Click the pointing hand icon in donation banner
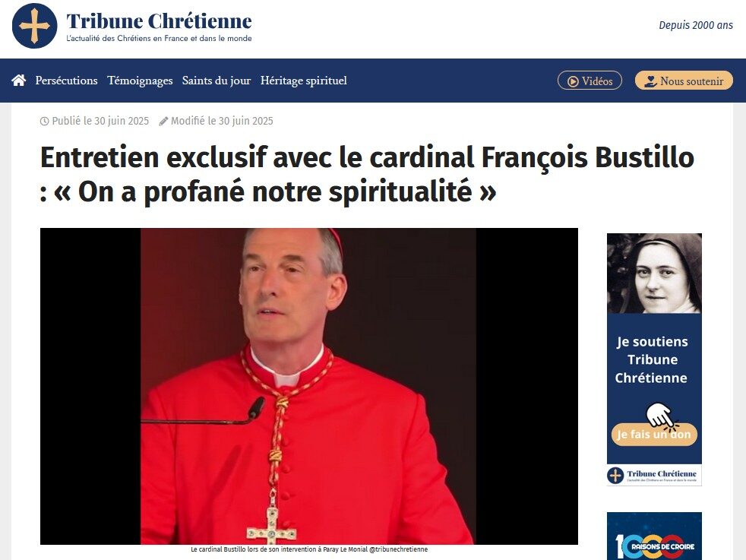 pos(661,416)
